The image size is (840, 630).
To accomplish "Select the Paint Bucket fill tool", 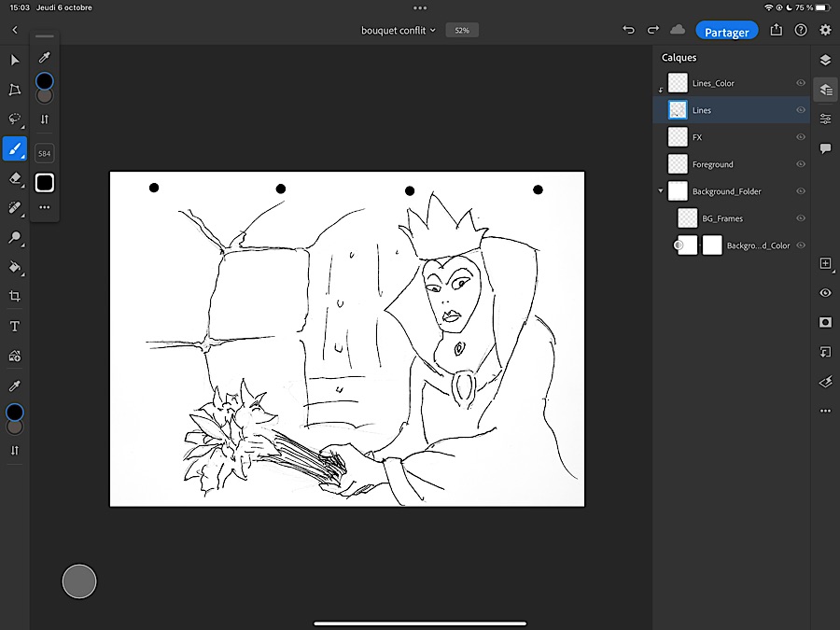I will pyautogui.click(x=15, y=267).
